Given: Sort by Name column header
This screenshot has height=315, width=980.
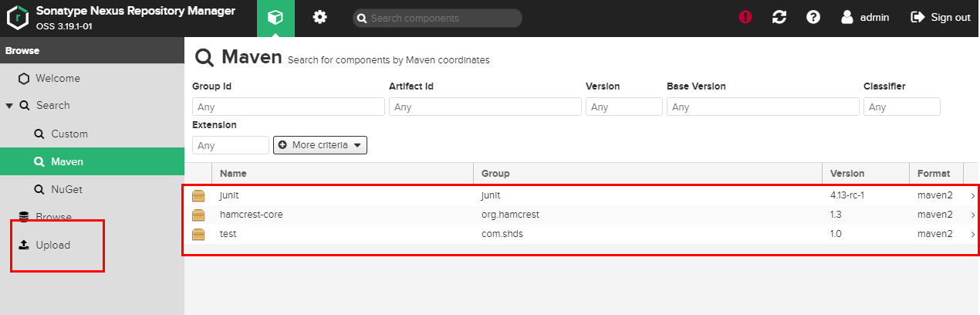Looking at the screenshot, I should (343, 174).
